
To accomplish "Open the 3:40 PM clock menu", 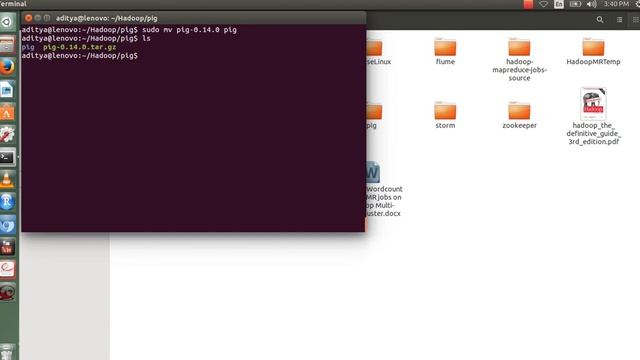I will [616, 4].
